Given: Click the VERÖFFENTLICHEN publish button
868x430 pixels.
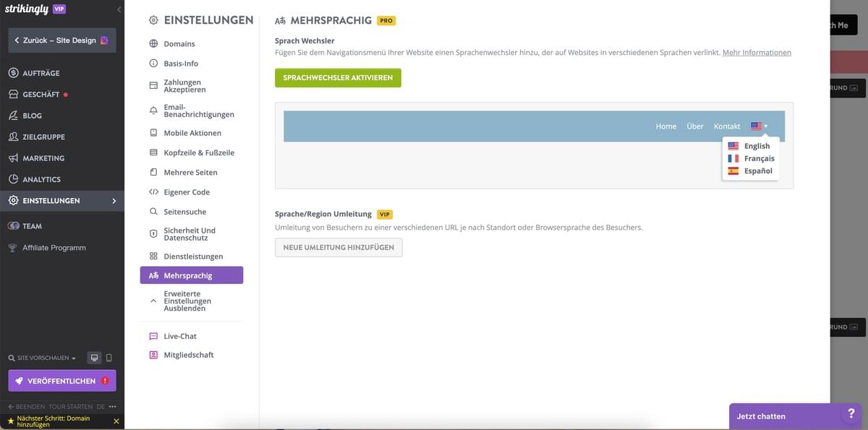Looking at the screenshot, I should (x=61, y=381).
